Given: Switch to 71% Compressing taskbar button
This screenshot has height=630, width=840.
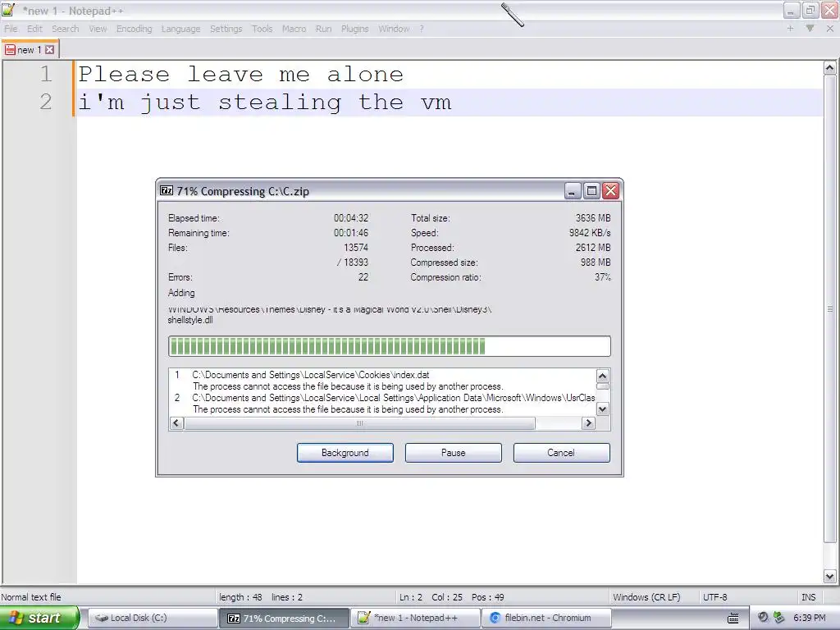Looking at the screenshot, I should [283, 619].
